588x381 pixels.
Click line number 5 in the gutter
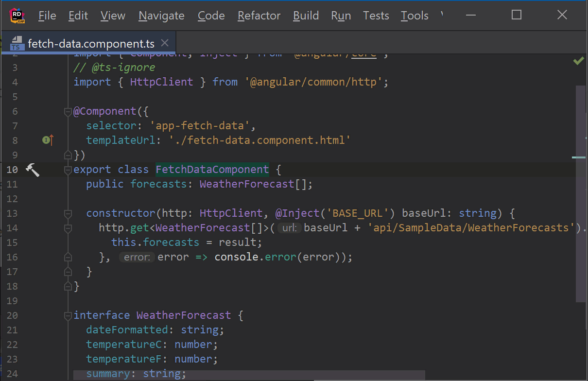pos(15,97)
